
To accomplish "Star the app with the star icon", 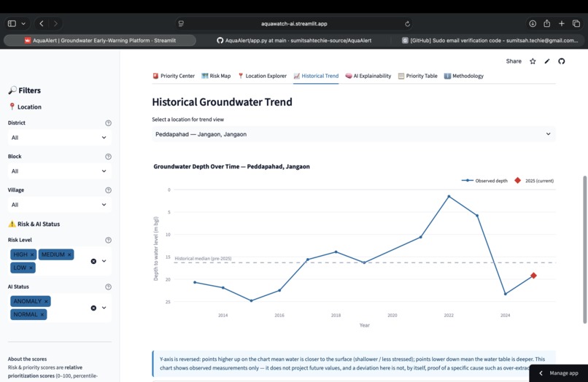I will [x=533, y=61].
